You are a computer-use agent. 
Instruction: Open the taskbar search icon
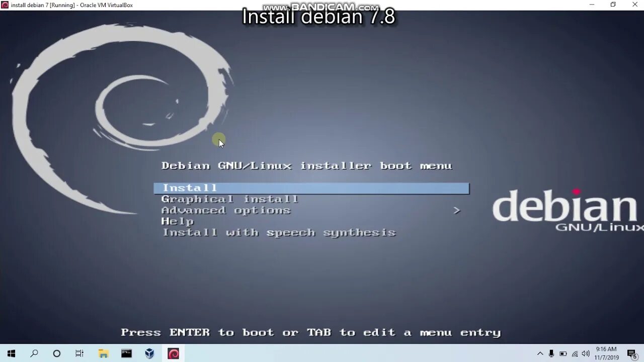click(x=34, y=353)
